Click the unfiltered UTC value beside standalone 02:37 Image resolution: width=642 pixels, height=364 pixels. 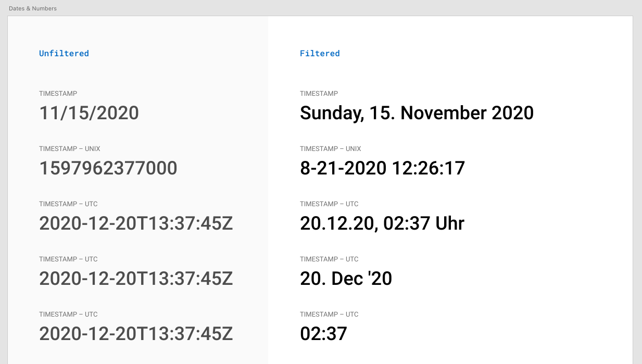click(136, 334)
